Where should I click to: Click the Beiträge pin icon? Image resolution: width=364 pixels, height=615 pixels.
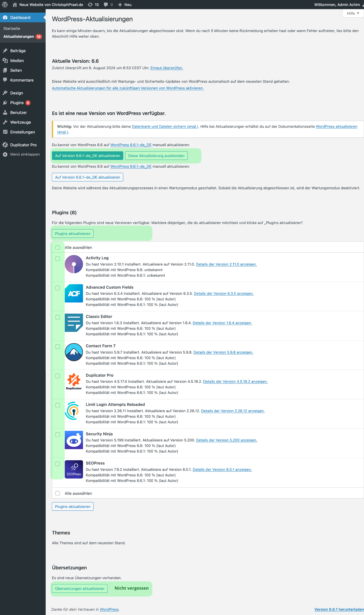5,51
